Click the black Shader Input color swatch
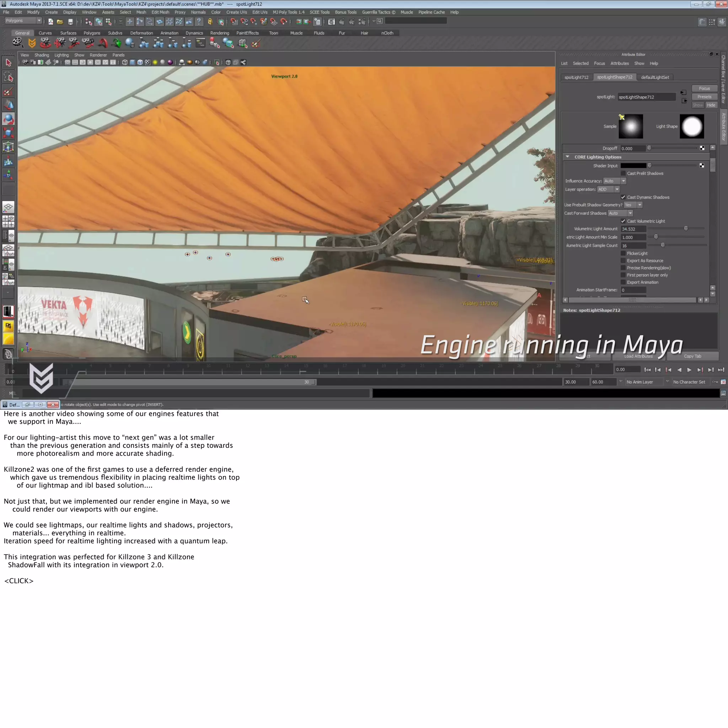 tap(633, 165)
